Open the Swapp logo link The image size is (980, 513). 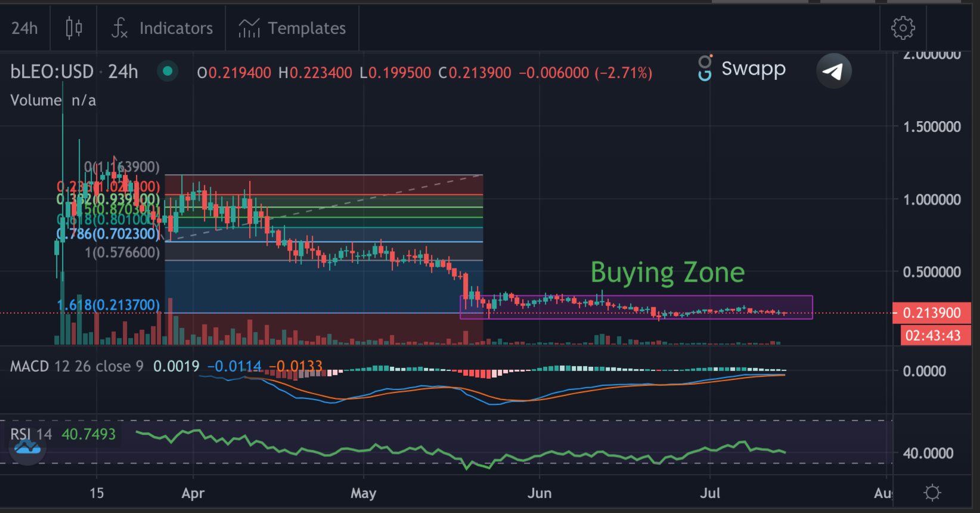coord(742,69)
